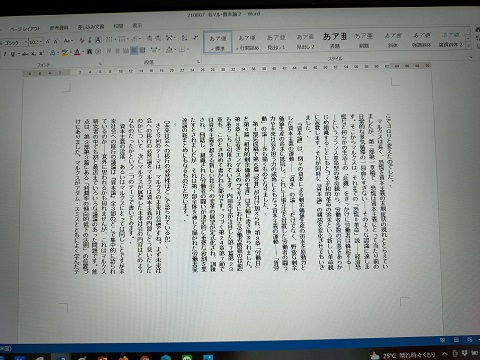
Task: Clear all text formatting
Action: [x=82, y=40]
